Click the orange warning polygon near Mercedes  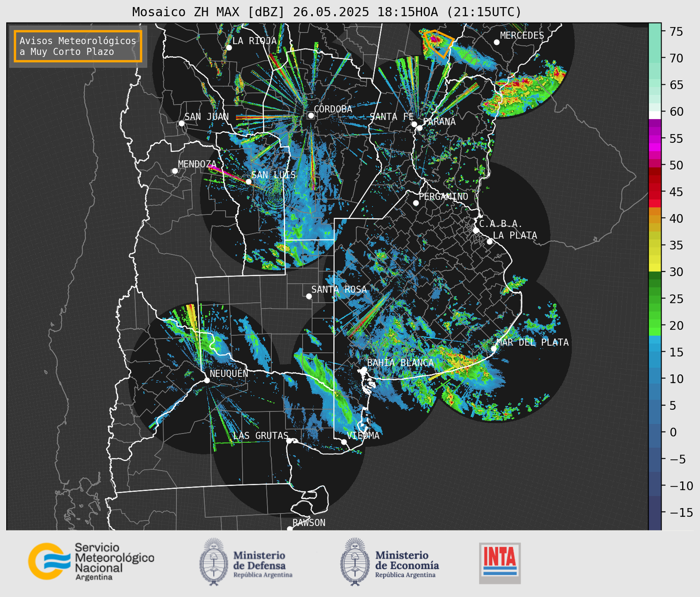(x=439, y=43)
